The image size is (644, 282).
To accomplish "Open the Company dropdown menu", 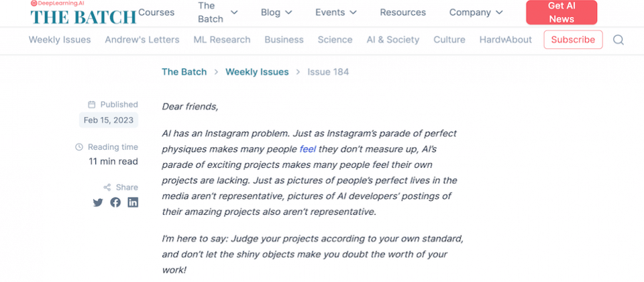I will (476, 12).
